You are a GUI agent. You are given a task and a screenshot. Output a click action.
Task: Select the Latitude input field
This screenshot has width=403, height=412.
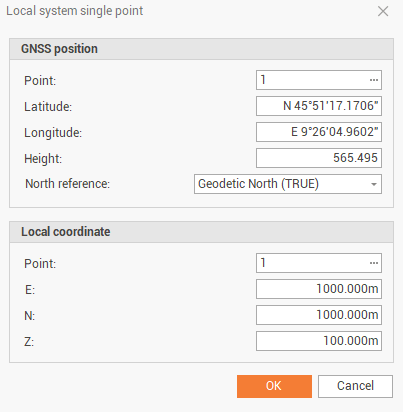click(x=319, y=106)
